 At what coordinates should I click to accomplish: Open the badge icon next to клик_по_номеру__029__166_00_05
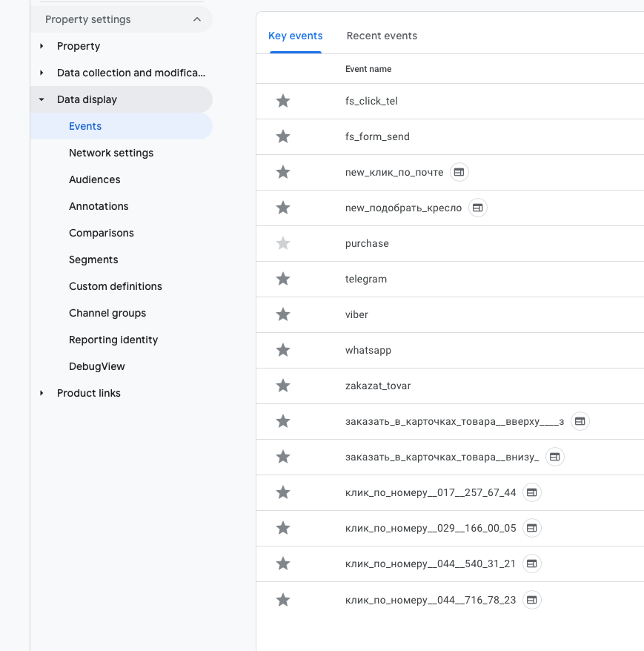point(531,528)
